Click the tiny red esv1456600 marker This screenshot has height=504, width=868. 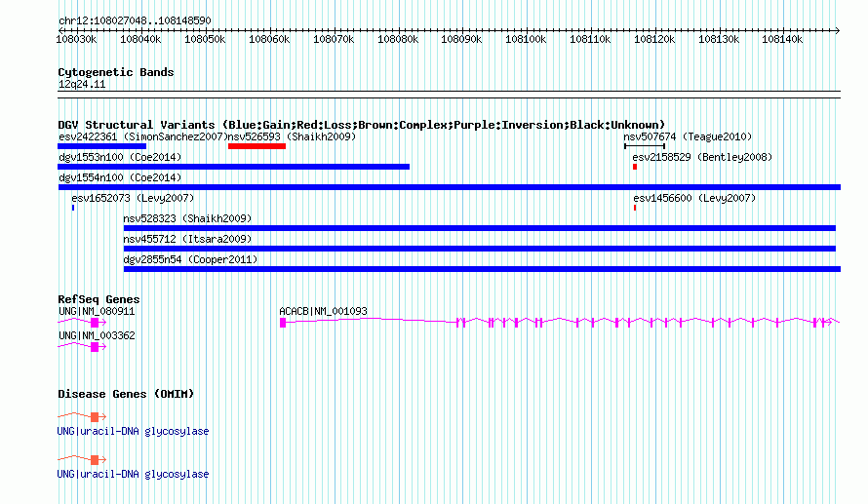click(635, 208)
